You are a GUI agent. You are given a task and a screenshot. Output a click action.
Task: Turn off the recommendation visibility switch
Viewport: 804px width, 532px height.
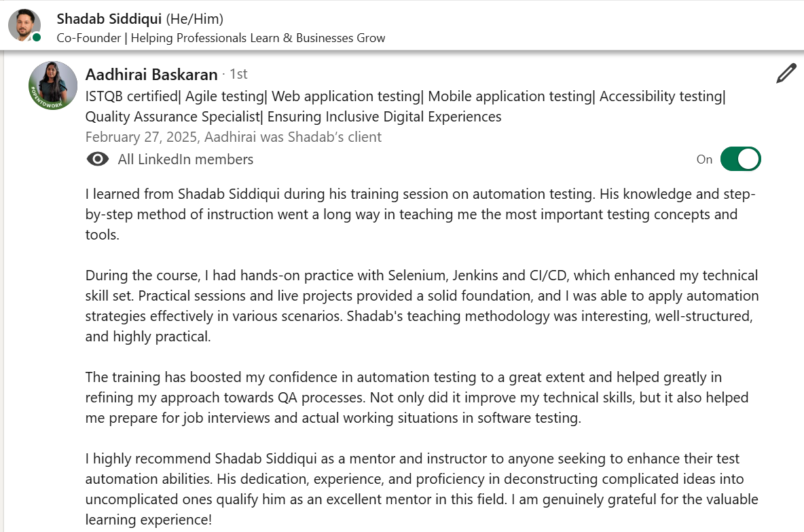(740, 159)
